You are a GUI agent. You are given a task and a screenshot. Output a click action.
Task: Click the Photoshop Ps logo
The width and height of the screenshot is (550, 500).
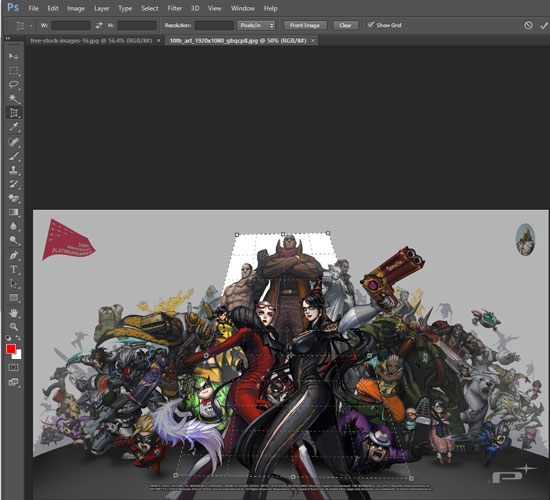pyautogui.click(x=13, y=7)
